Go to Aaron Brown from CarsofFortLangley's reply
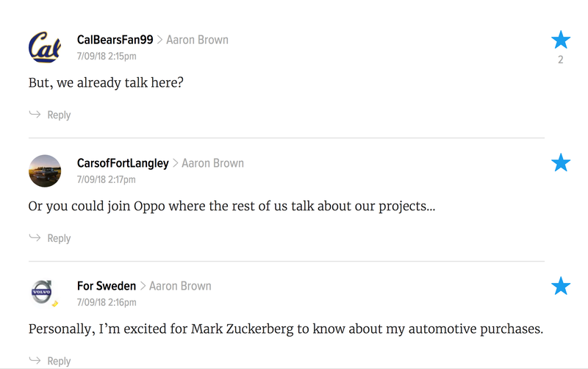588x369 pixels. click(x=212, y=163)
